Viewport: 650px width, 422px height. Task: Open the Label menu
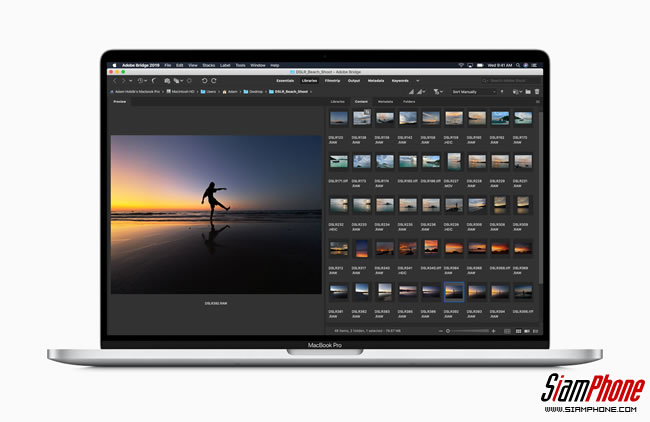(x=225, y=65)
